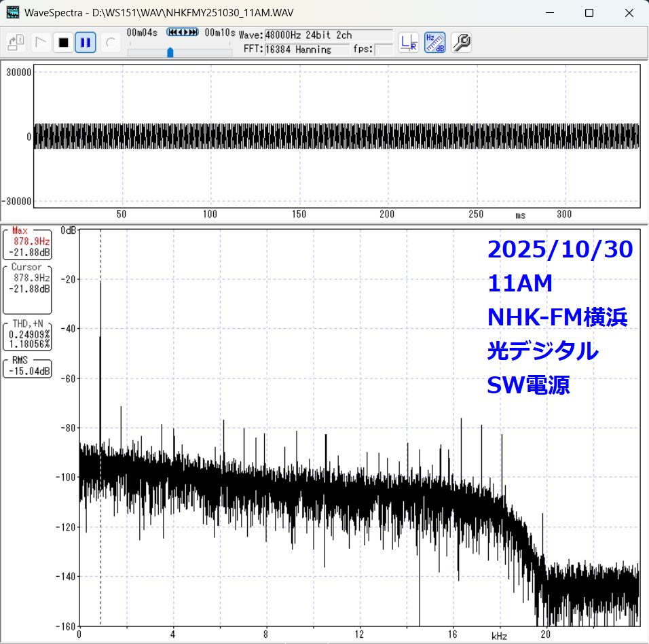
Task: Click the Cursor 878.9Hz readout panel
Action: coord(27,279)
